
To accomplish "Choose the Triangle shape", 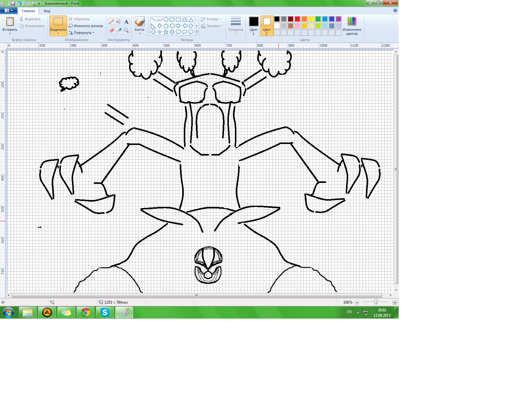I will click(191, 20).
